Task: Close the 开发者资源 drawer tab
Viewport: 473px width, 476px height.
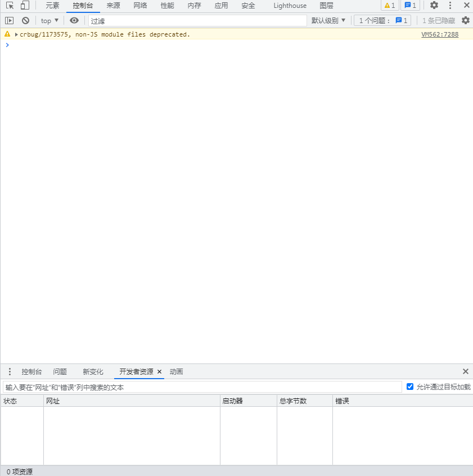Action: point(159,371)
